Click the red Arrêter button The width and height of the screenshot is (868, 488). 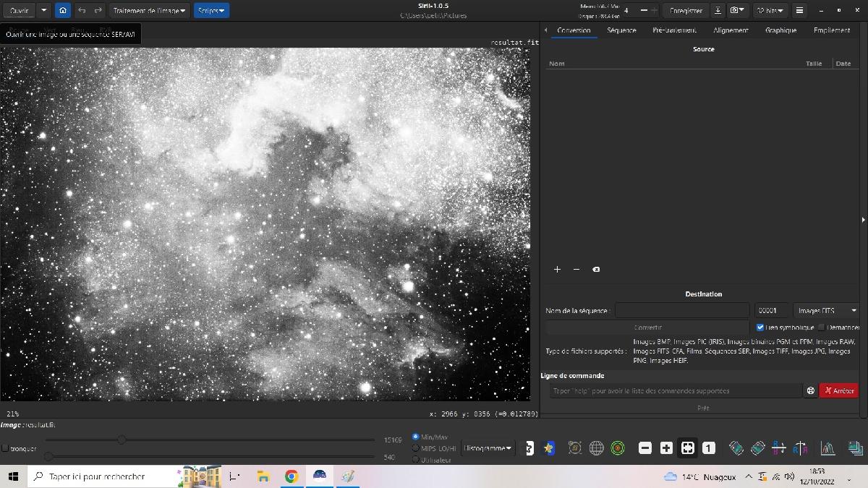[x=839, y=390]
